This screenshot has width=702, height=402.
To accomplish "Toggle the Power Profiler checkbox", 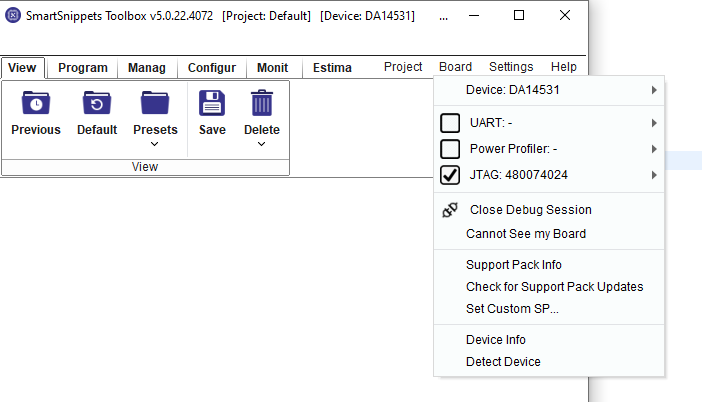I will [450, 149].
